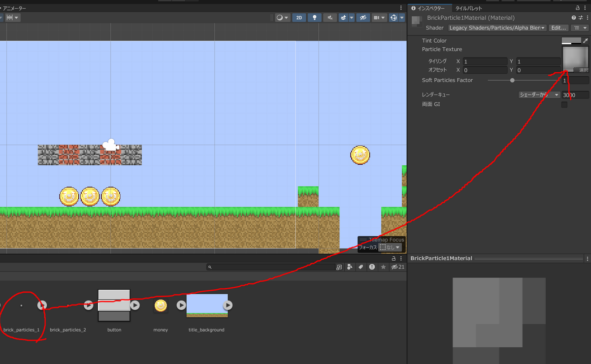Open レンダーキュー dropdown

pos(539,94)
